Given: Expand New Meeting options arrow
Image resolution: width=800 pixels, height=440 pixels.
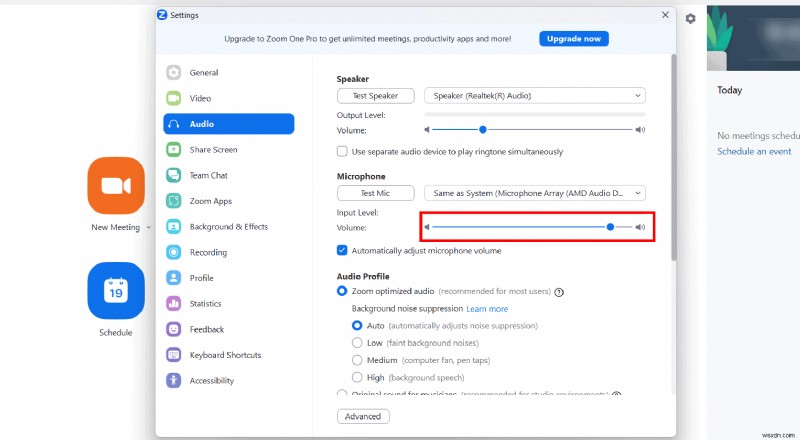Looking at the screenshot, I should coord(148,228).
